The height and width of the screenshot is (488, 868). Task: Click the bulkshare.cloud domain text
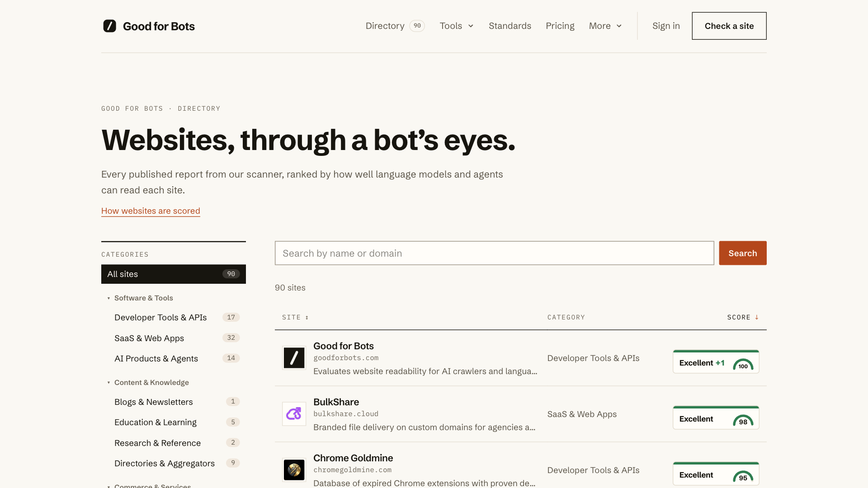[346, 414]
